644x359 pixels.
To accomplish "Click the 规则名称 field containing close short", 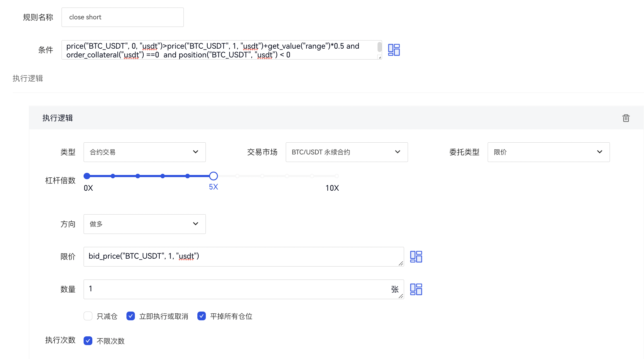I will pos(123,17).
